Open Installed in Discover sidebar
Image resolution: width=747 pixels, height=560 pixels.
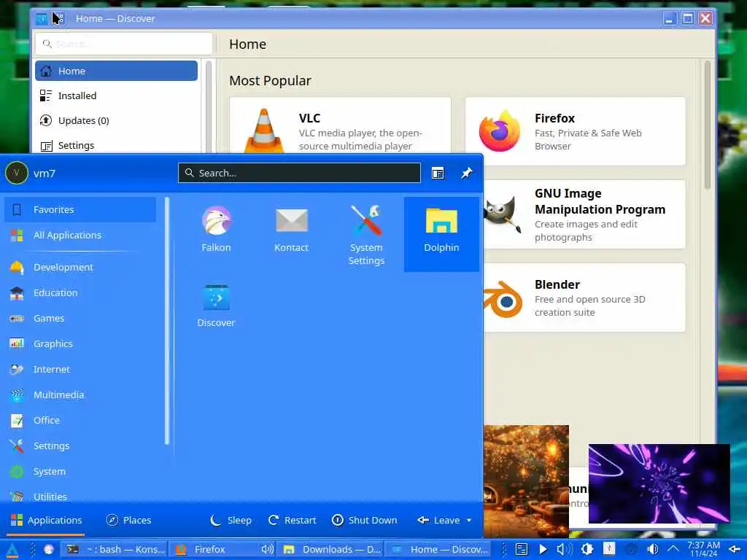(116, 96)
